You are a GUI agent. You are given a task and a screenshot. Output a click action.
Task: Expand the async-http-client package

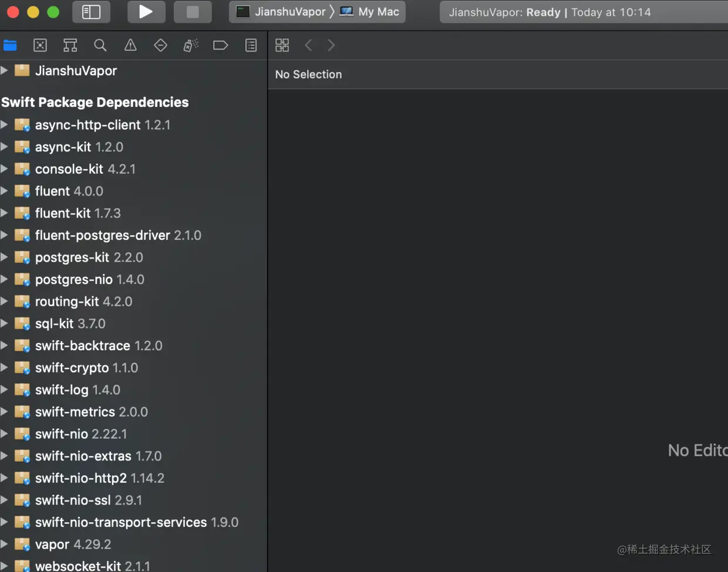click(x=4, y=124)
